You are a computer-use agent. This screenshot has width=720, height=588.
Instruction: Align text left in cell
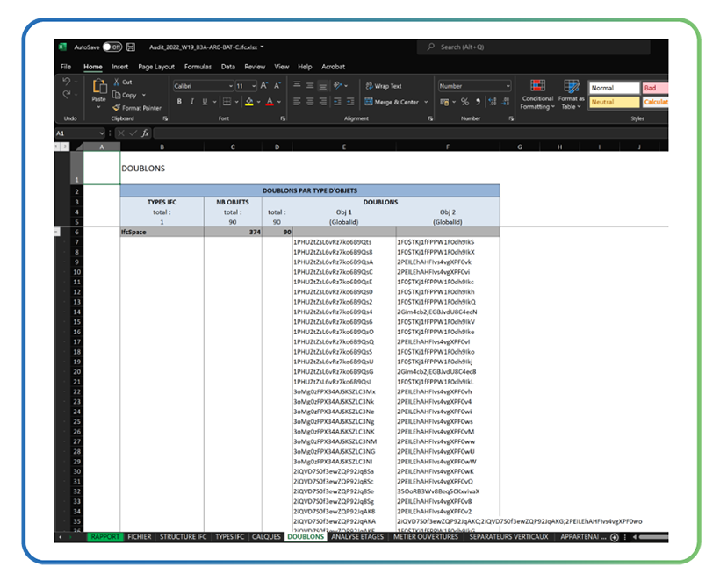coord(297,102)
